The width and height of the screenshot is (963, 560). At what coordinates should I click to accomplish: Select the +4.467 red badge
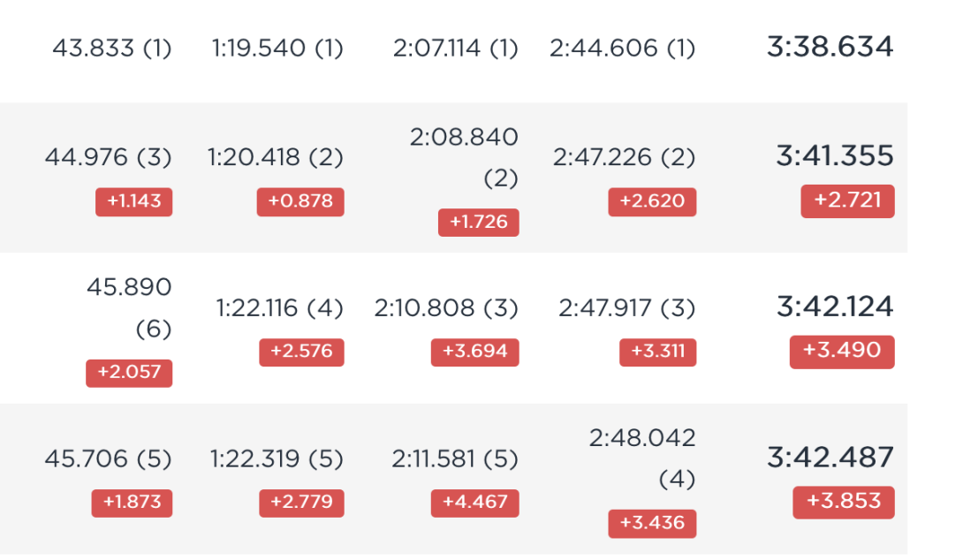pos(474,503)
